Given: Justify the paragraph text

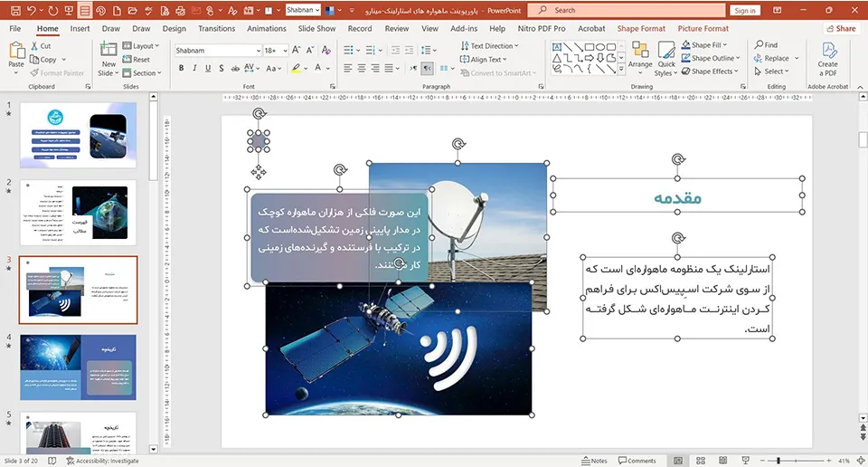Looking at the screenshot, I should [x=389, y=68].
